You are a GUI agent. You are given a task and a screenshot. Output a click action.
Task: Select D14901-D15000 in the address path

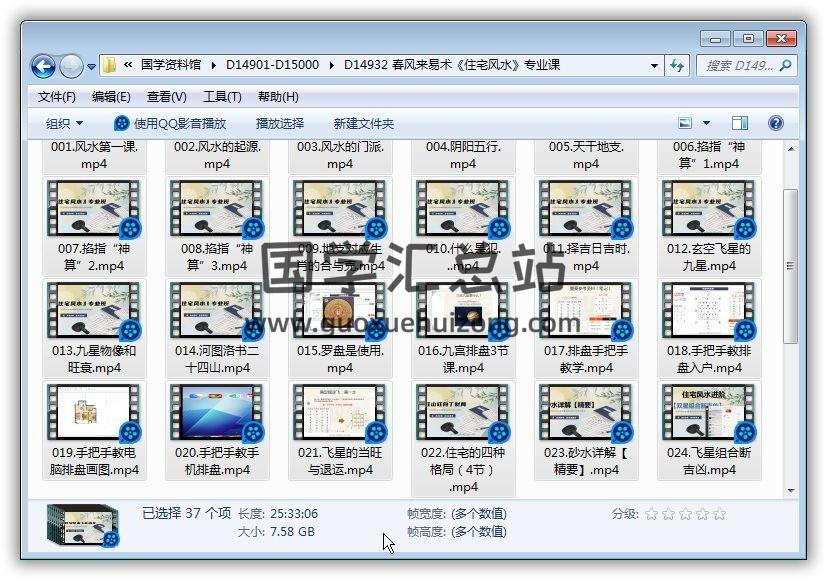[x=272, y=65]
